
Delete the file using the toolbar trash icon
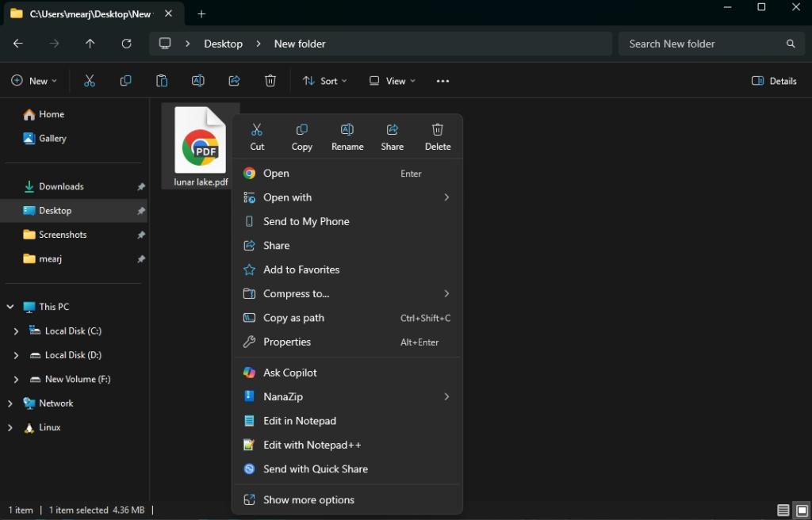270,80
